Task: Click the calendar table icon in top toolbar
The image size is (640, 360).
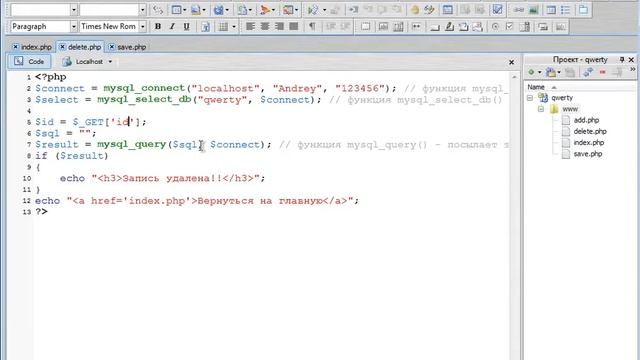Action: coord(447,9)
